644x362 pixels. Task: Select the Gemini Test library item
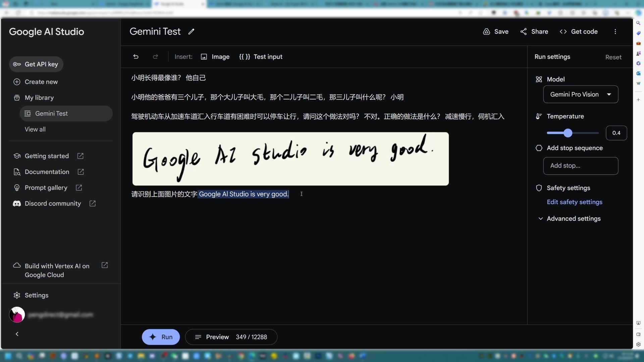pos(66,114)
